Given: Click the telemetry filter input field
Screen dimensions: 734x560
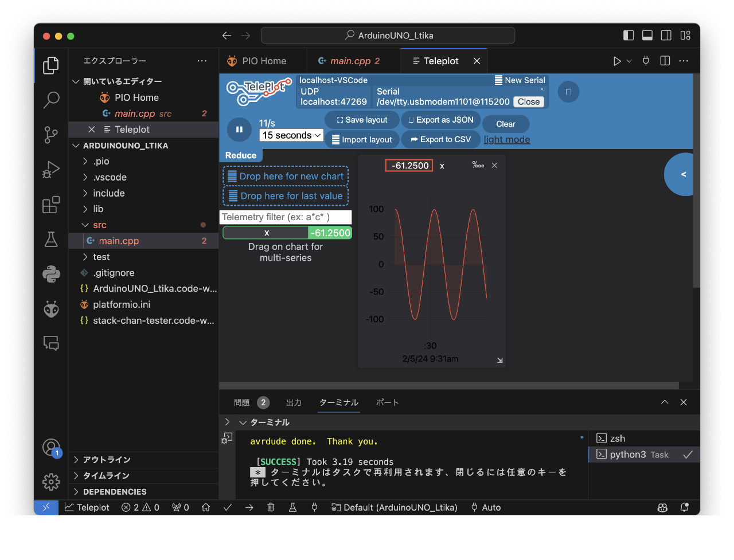Looking at the screenshot, I should (285, 217).
